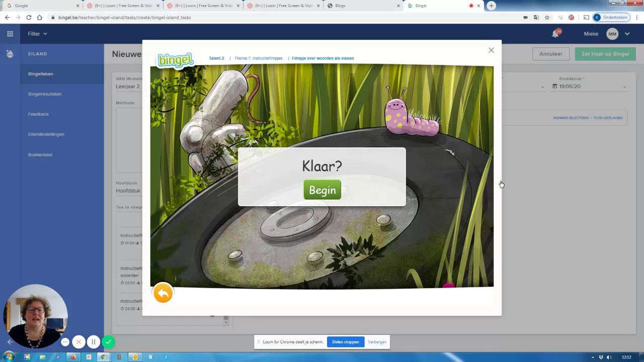644x362 pixels.
Task: Start the video with the Begin button
Action: click(x=322, y=190)
